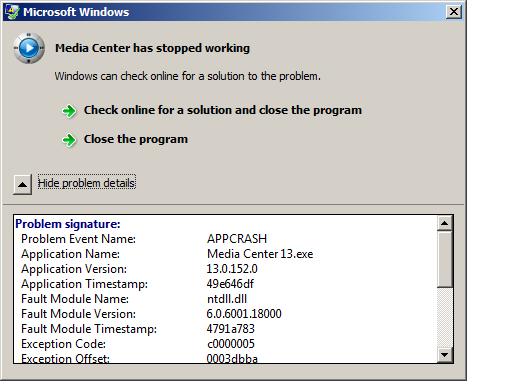Click the problem details scrollbar thumb
The height and width of the screenshot is (384, 512).
[444, 259]
